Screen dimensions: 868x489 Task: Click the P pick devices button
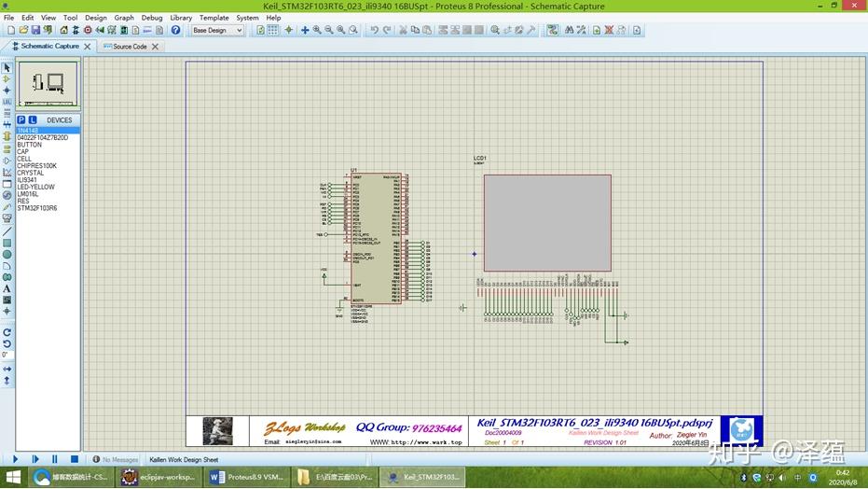pos(21,120)
